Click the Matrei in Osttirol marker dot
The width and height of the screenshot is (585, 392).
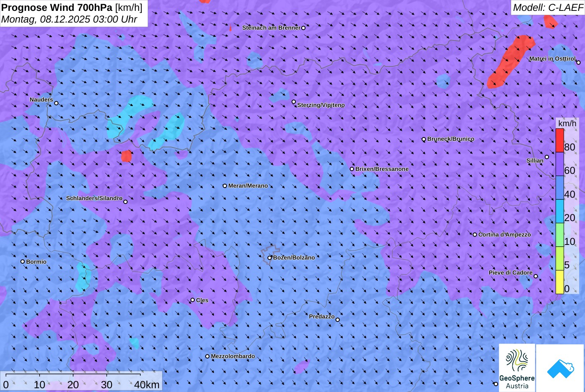578,63
